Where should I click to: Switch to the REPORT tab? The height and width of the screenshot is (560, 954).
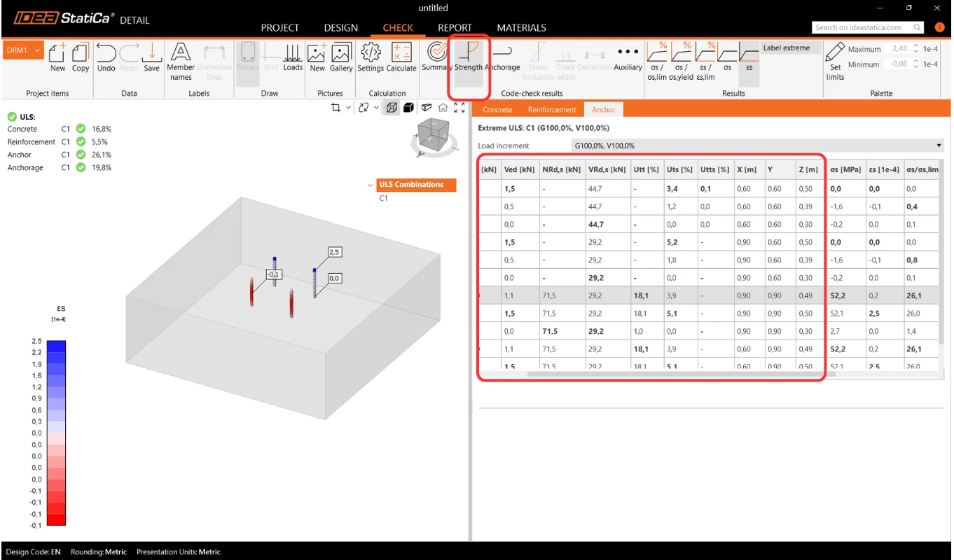(455, 28)
